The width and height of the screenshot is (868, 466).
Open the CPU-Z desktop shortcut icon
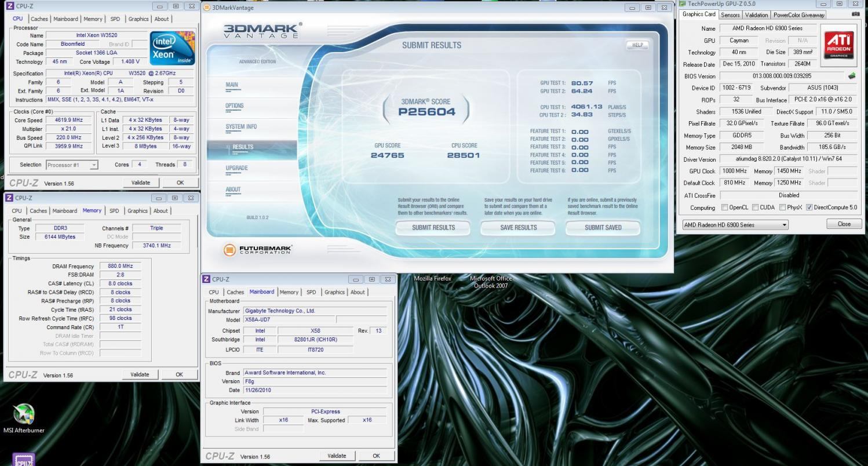(x=24, y=460)
